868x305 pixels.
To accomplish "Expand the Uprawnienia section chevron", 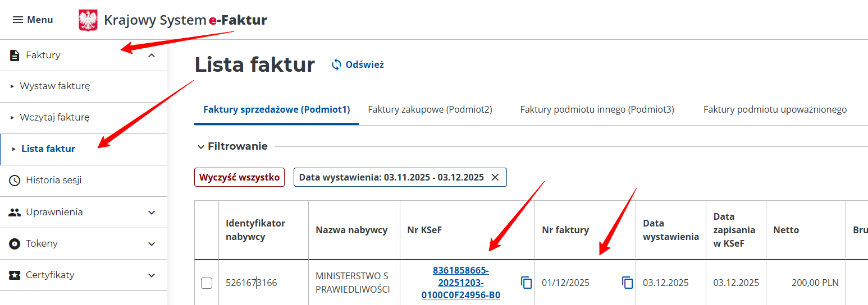I will point(152,212).
